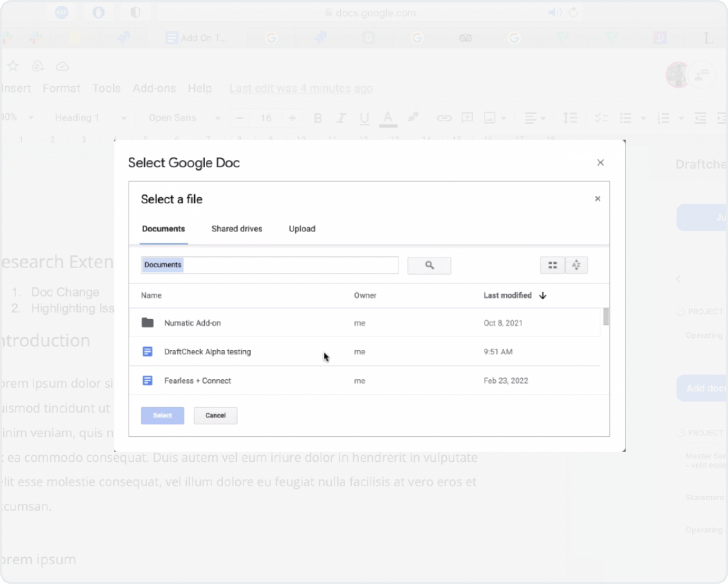This screenshot has width=728, height=584.
Task: Switch to grid view icon
Action: coord(552,265)
